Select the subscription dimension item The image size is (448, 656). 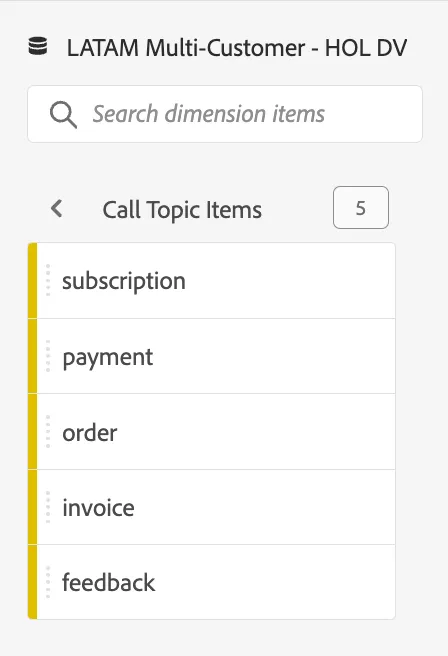212,281
